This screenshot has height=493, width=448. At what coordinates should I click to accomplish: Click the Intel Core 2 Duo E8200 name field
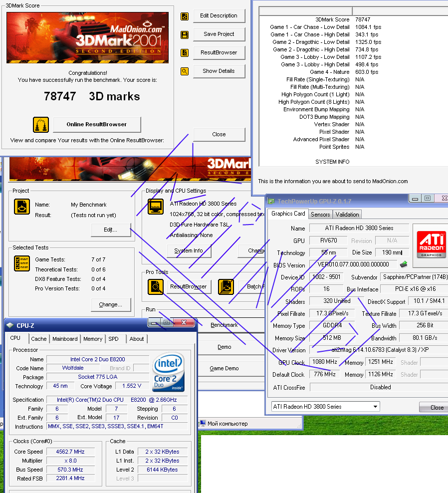pos(97,359)
